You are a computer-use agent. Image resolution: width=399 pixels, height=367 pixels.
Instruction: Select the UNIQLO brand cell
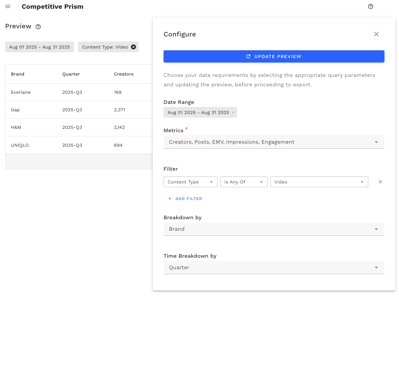coord(20,145)
